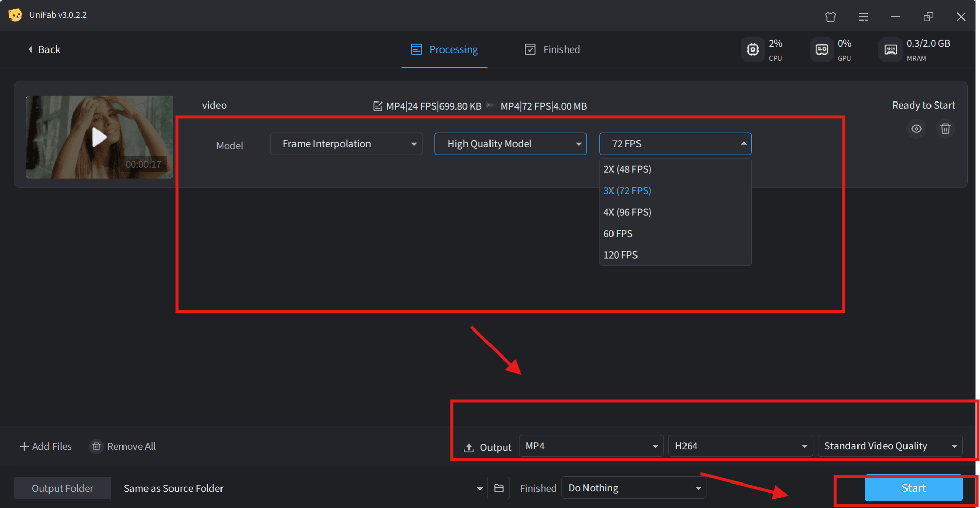
Task: Open the Standard Video Quality dropdown
Action: click(x=890, y=446)
